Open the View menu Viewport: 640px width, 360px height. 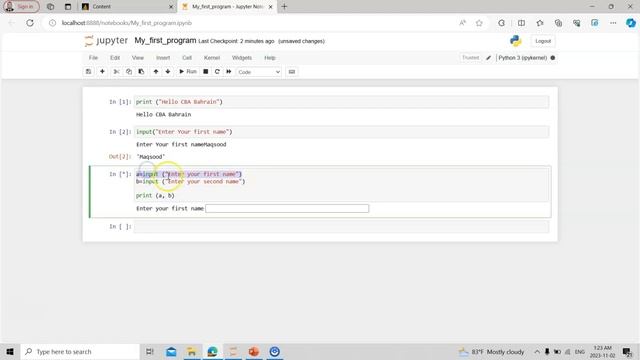[x=138, y=58]
